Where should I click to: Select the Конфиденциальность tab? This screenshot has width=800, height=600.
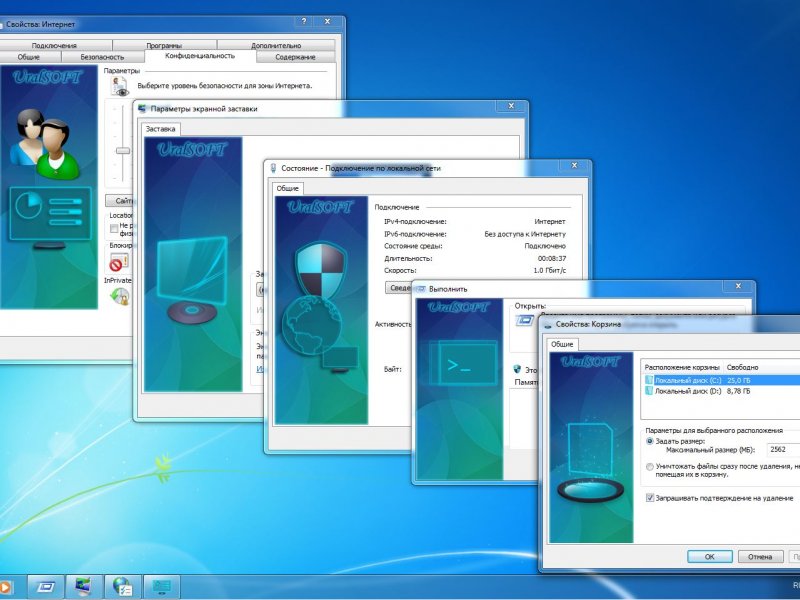pos(200,56)
